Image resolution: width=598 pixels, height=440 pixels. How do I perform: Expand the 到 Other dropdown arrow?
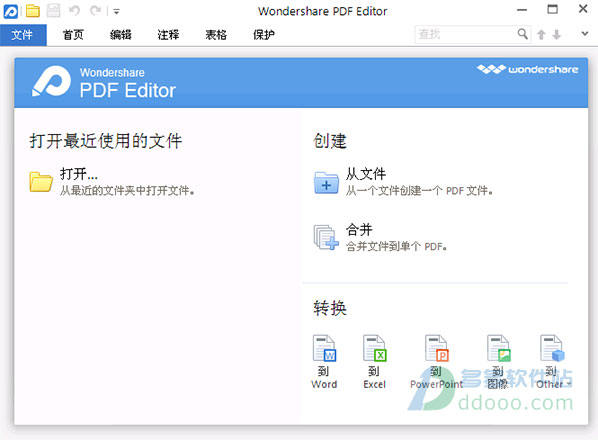pyautogui.click(x=569, y=384)
